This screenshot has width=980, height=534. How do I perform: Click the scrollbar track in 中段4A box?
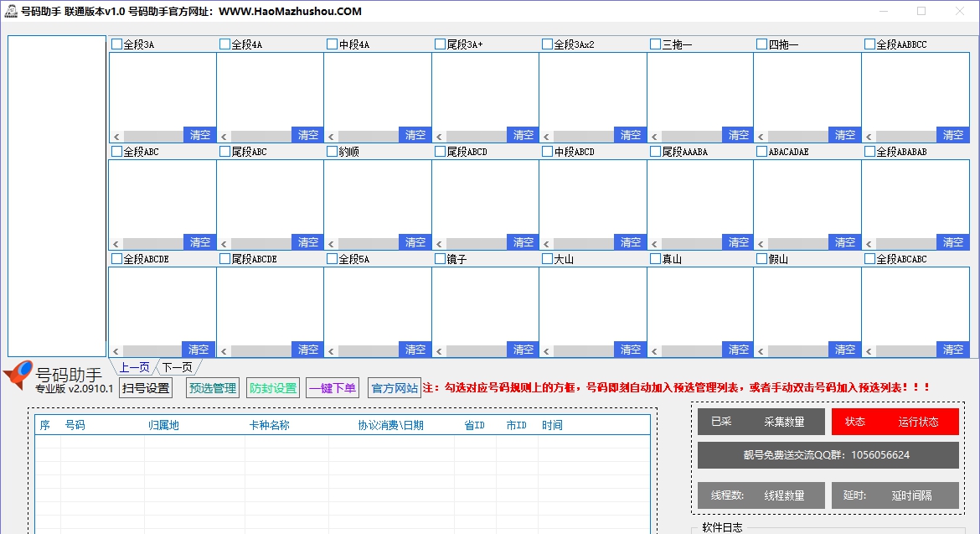click(368, 137)
